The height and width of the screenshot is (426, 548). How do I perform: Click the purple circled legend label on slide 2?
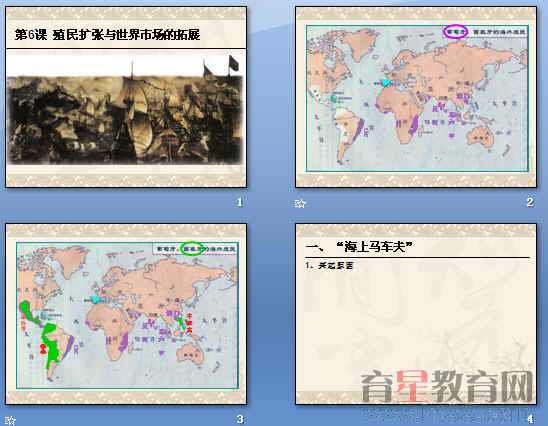tap(455, 32)
